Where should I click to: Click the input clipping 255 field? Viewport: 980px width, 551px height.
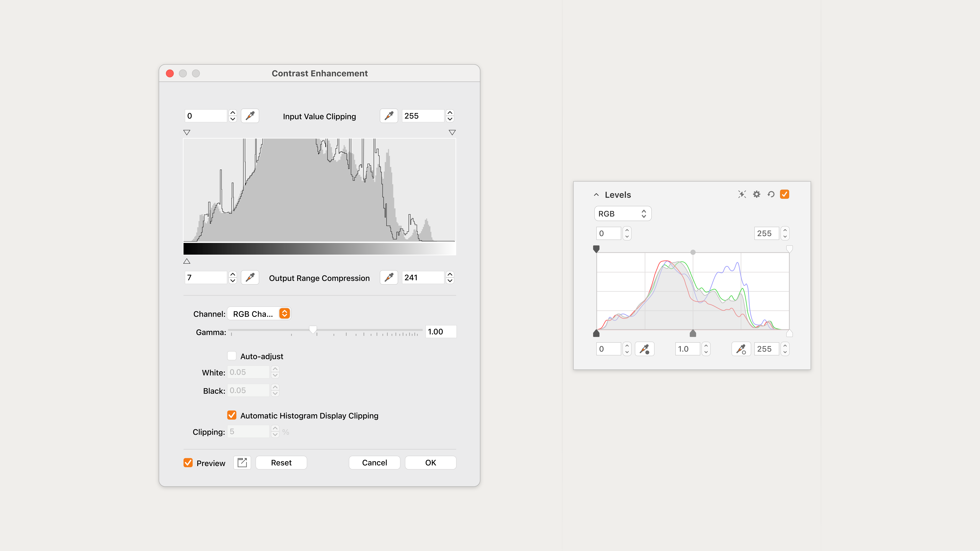[x=423, y=116]
